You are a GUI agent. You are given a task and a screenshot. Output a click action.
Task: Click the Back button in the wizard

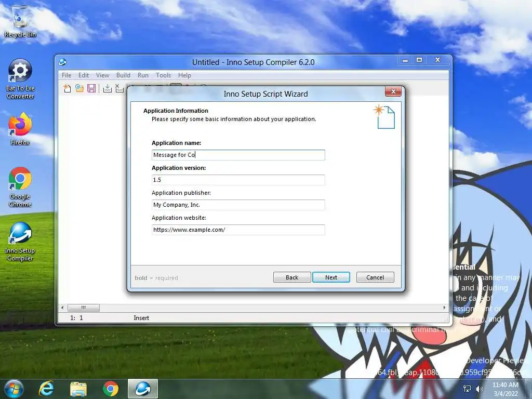point(292,277)
